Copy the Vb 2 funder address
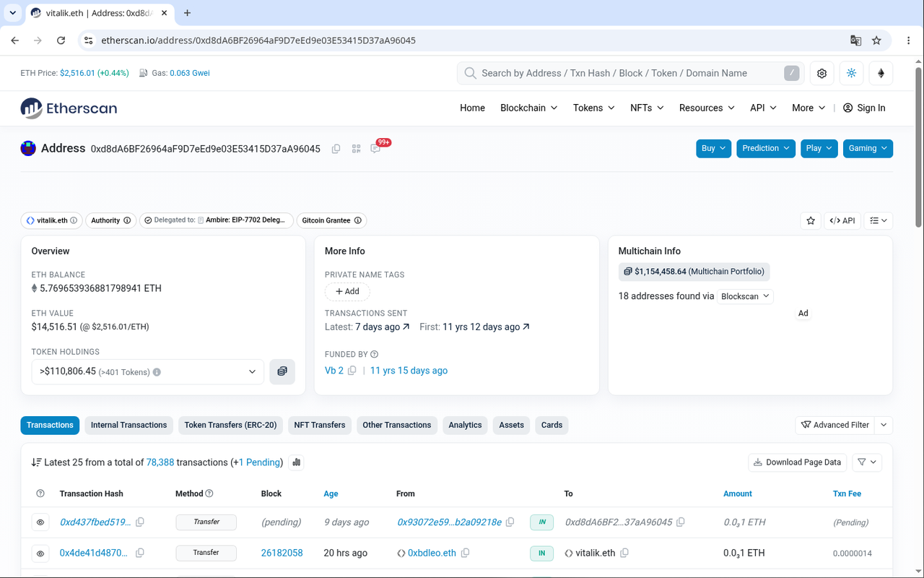Screen dimensions: 924x578 tap(352, 371)
